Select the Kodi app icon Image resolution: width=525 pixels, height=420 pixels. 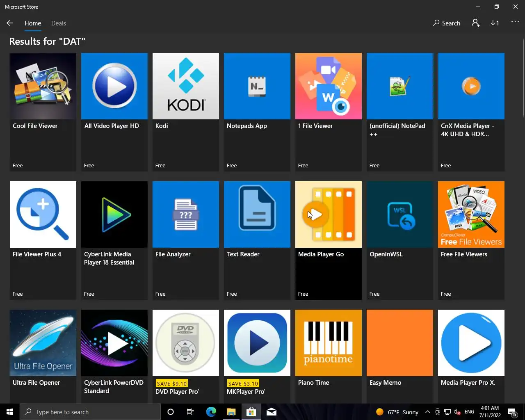click(x=186, y=86)
